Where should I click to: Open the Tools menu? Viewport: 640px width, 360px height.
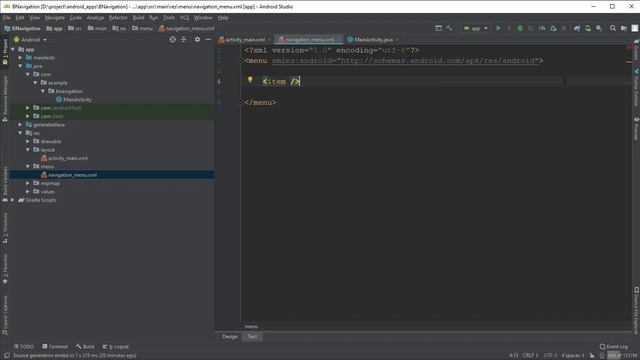coord(169,18)
